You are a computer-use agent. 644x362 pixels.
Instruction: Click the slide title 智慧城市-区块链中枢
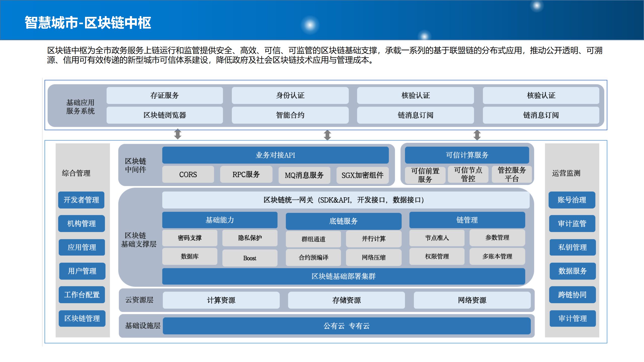[88, 23]
